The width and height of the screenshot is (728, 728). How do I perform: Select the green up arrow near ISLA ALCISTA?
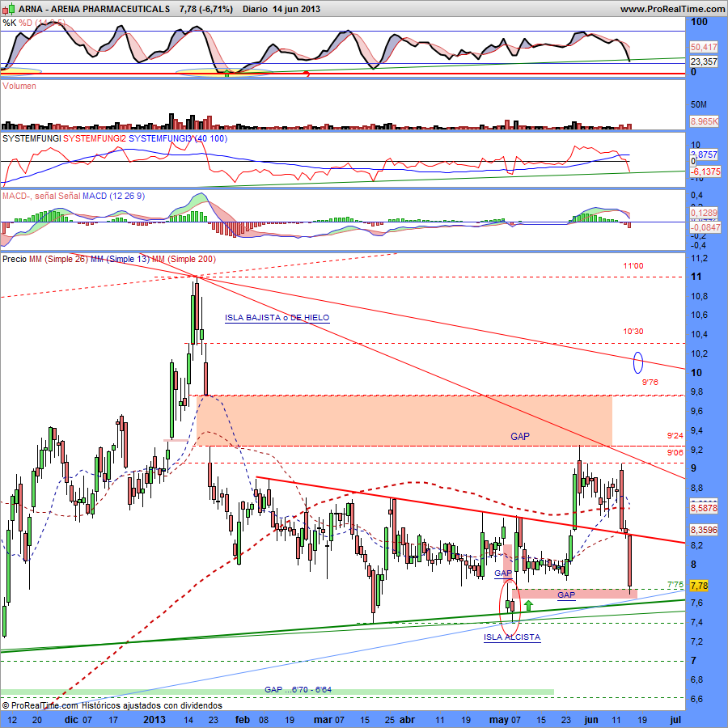[x=528, y=605]
